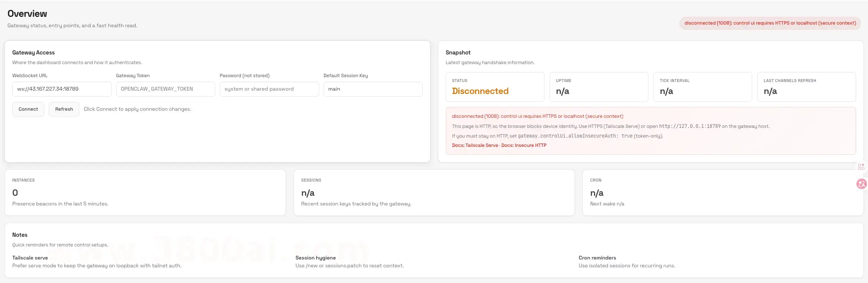Click the Refresh button

(64, 109)
